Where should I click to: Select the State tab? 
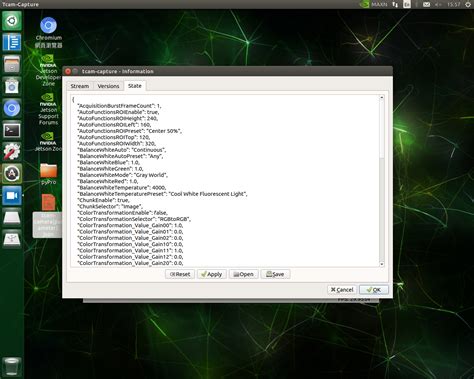[135, 86]
